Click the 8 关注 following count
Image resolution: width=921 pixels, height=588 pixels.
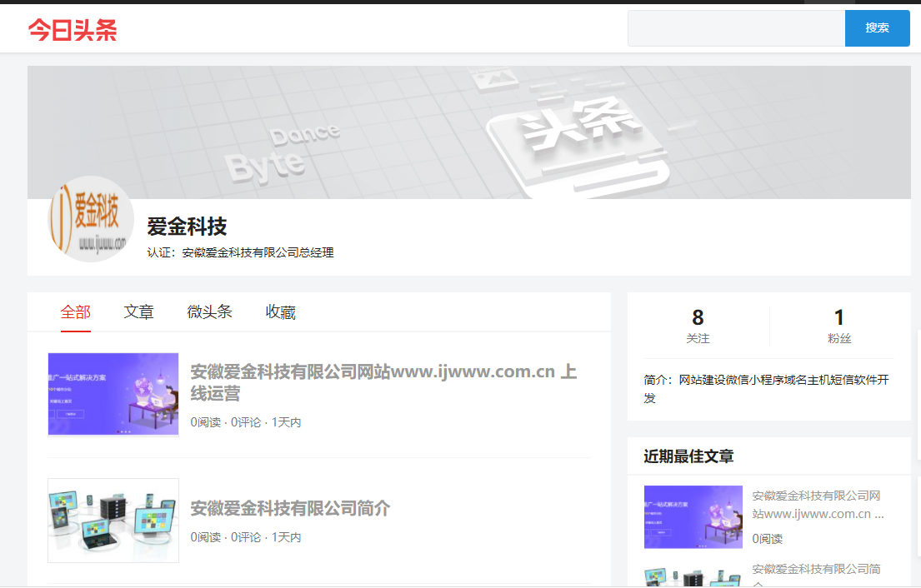[x=698, y=326]
